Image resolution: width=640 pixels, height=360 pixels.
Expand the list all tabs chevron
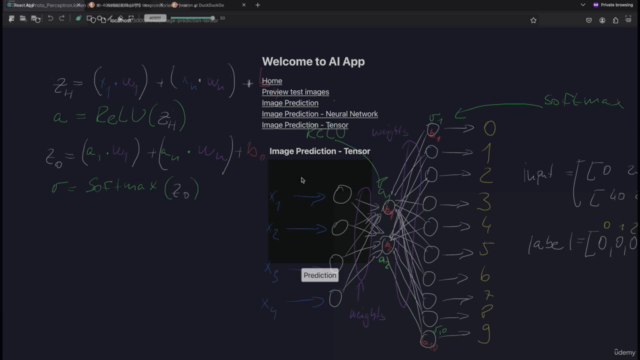coord(583,5)
